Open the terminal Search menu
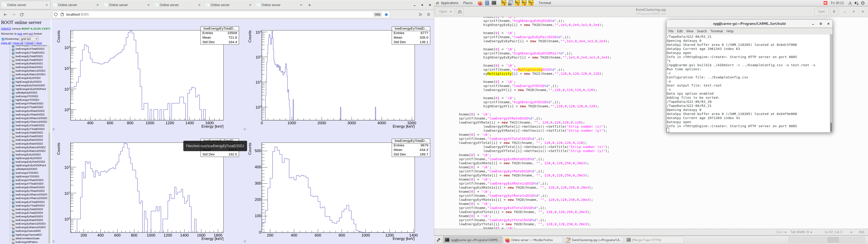Screen dimensions: 868x244 pos(702,31)
